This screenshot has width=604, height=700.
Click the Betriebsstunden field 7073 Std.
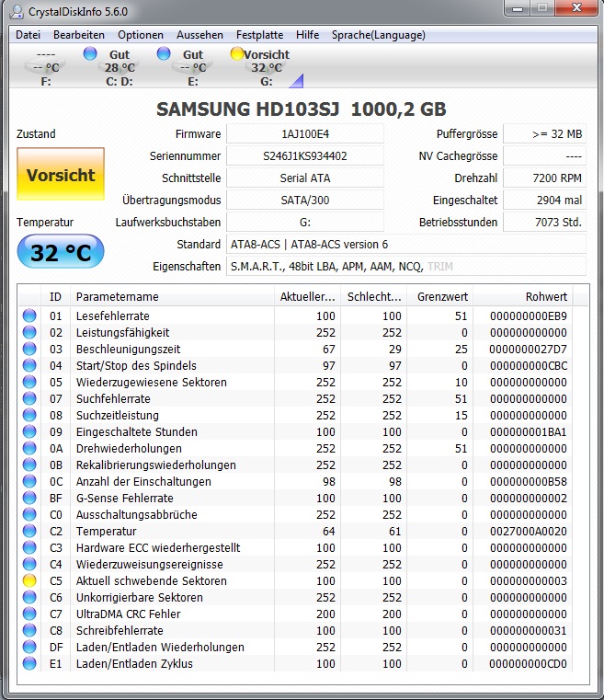(x=544, y=222)
